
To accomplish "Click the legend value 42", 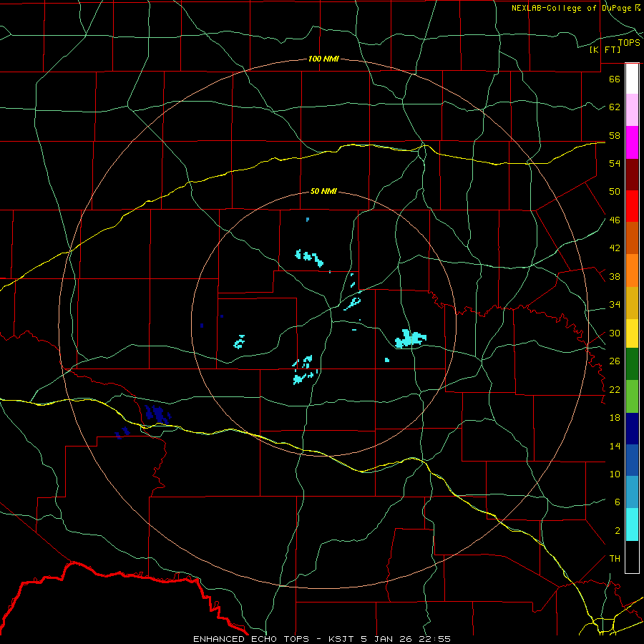I will point(615,248).
